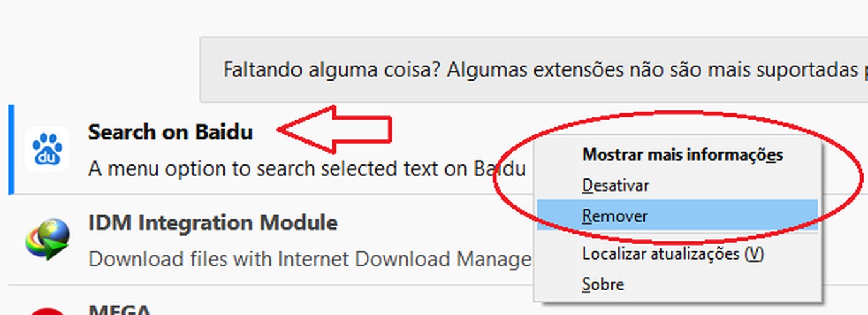Click the IDM globe with green arrow icon
Screen dimensions: 868x315
pyautogui.click(x=47, y=239)
